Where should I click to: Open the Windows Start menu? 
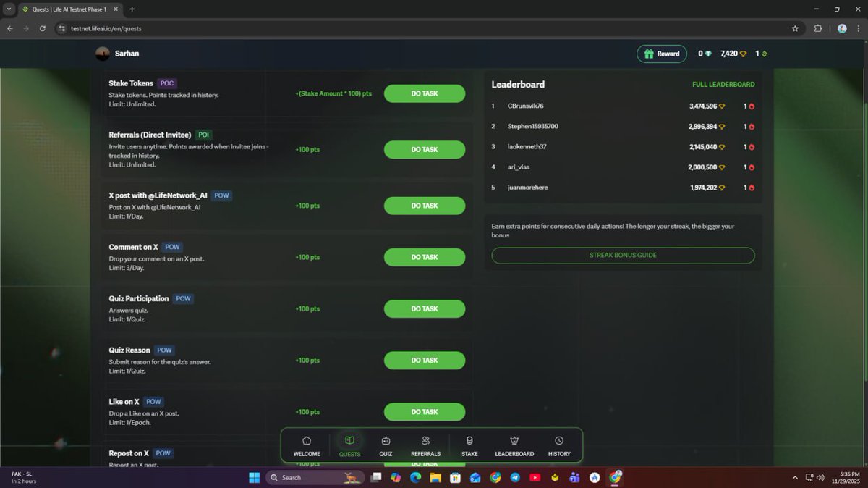pos(254,477)
